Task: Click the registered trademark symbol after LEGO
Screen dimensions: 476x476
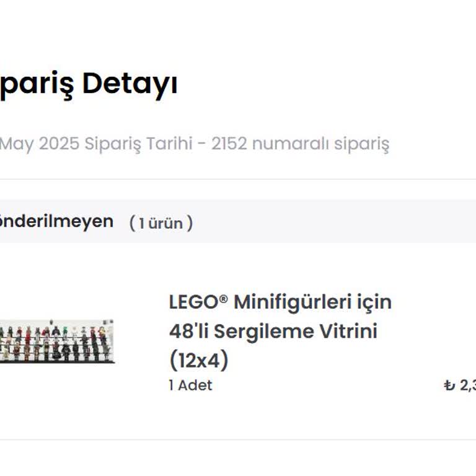Action: tap(223, 299)
